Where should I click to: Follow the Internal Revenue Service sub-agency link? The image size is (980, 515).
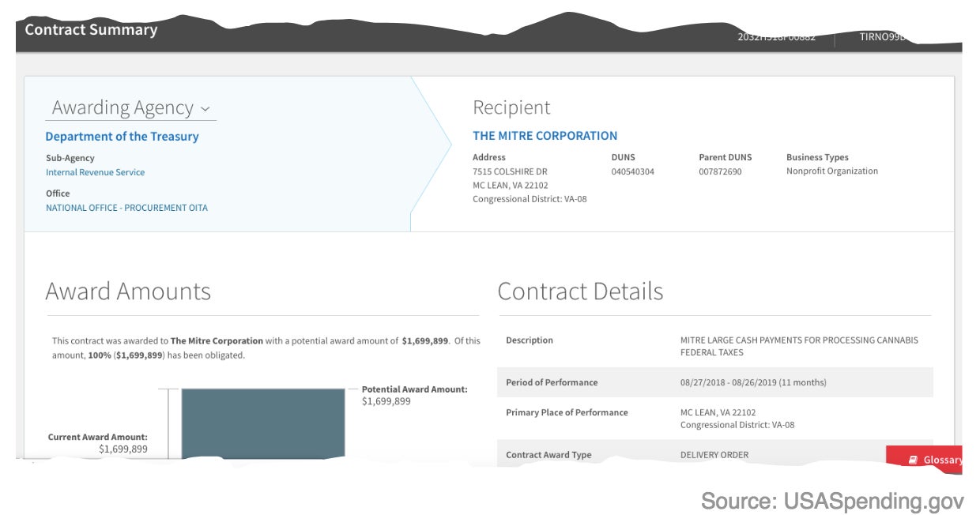(95, 172)
